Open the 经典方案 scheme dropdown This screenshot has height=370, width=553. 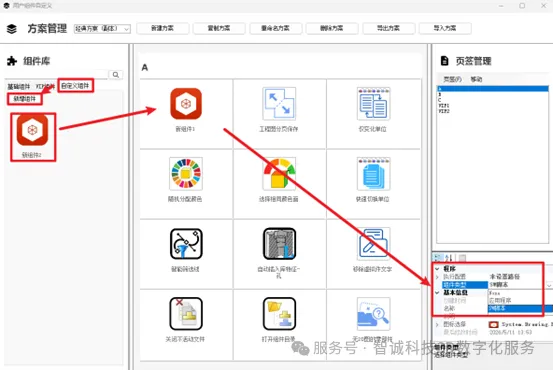pos(102,29)
